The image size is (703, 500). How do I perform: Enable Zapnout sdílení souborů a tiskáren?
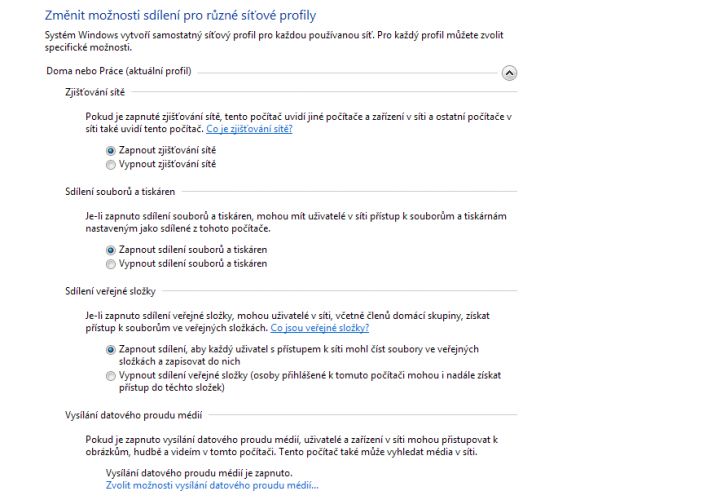click(x=111, y=250)
